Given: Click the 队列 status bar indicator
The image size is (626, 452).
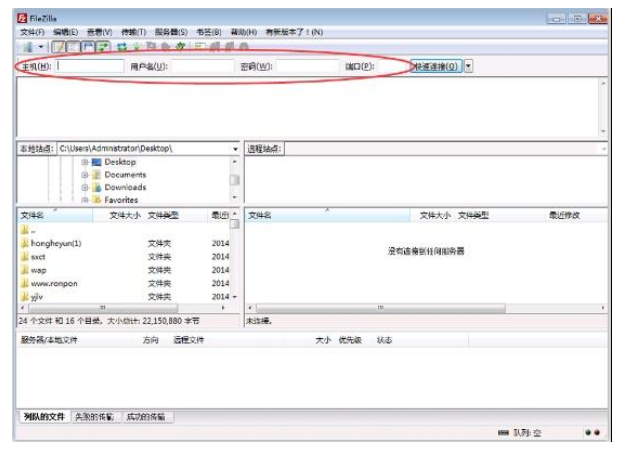Looking at the screenshot, I should tap(520, 433).
